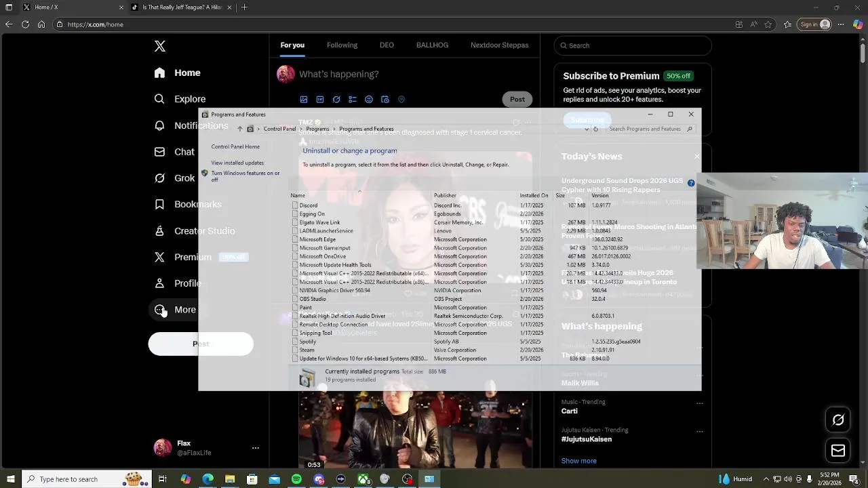Open Turn Windows features on or off
This screenshot has width=868, height=488.
point(245,176)
